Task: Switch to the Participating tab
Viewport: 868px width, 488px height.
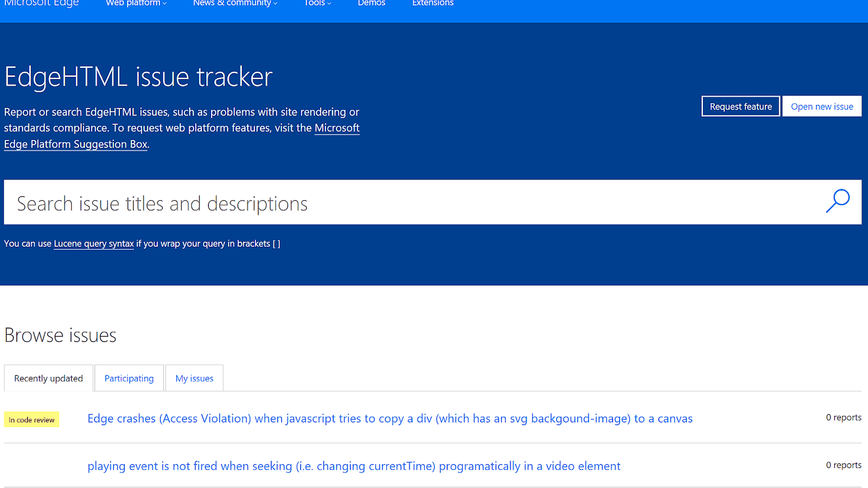Action: tap(129, 378)
